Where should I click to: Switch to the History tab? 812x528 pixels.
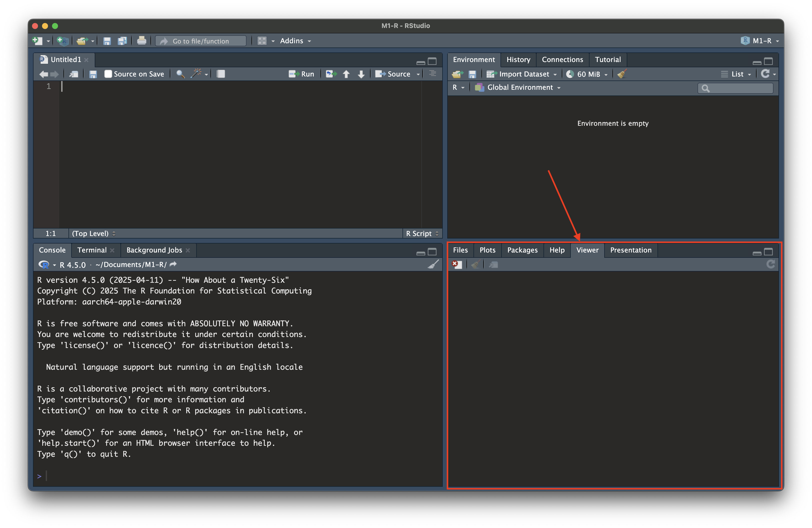tap(518, 60)
